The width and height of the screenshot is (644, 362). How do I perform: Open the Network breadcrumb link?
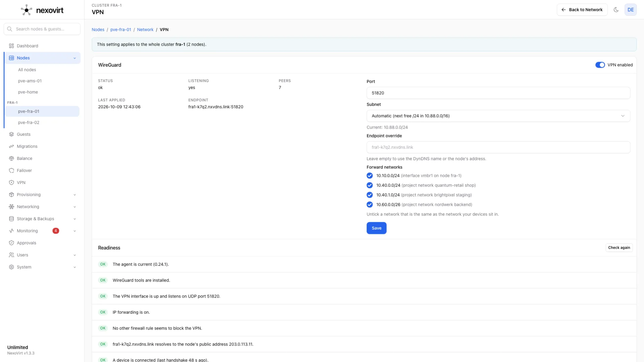145,29
